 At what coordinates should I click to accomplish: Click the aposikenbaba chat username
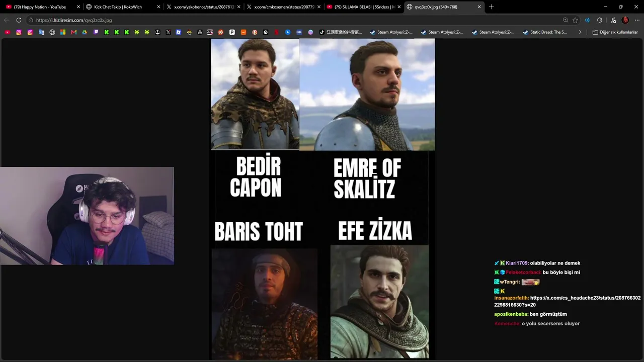511,314
